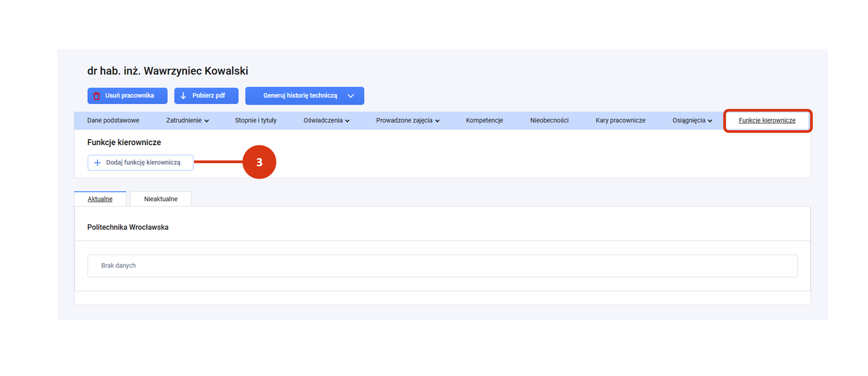Click the Brak danych row

pos(442,266)
